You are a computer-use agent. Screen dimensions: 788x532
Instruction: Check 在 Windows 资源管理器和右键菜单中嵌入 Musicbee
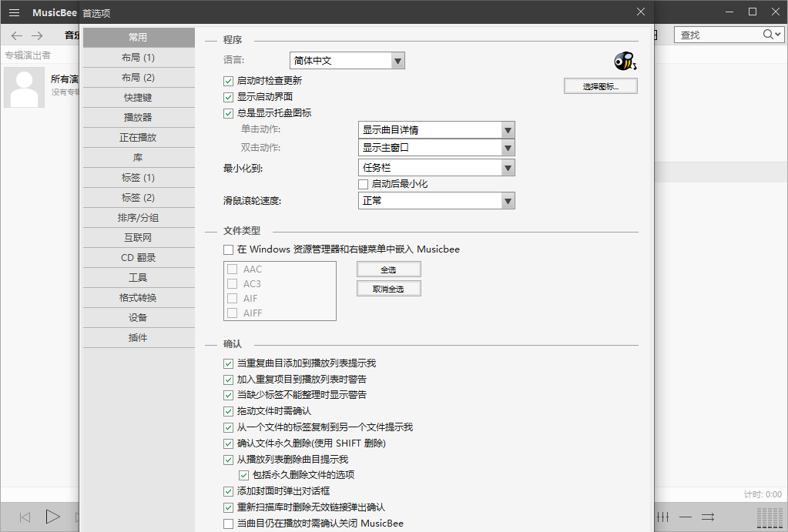[x=228, y=249]
